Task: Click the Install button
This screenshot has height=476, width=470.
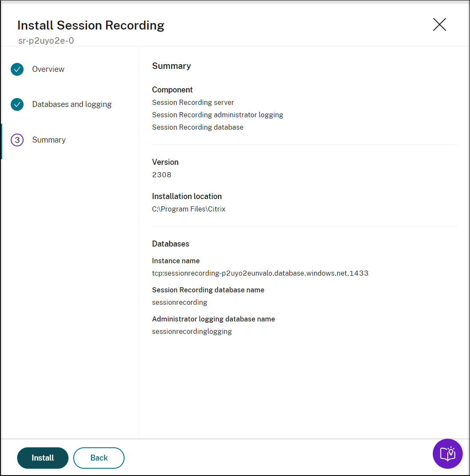Action: (x=42, y=458)
